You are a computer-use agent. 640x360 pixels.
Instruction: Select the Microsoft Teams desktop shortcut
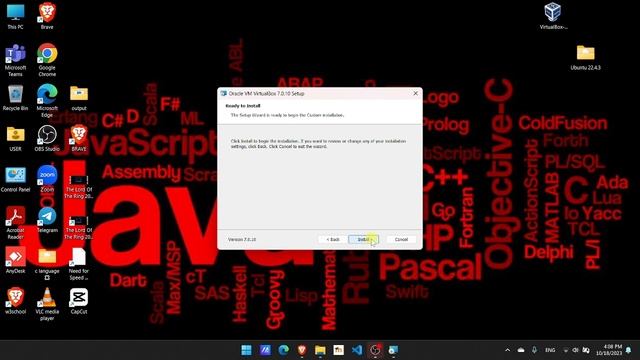16,60
